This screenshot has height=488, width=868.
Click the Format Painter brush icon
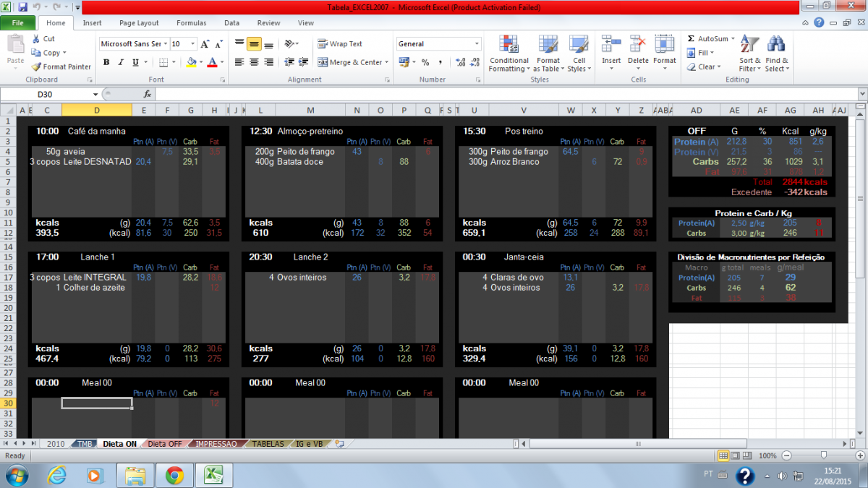point(37,67)
